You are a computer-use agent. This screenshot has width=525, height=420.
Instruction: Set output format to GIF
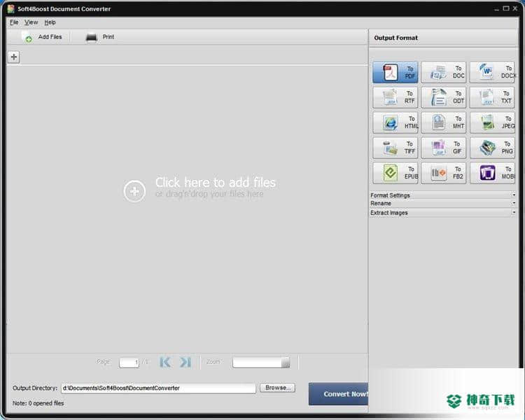(443, 148)
